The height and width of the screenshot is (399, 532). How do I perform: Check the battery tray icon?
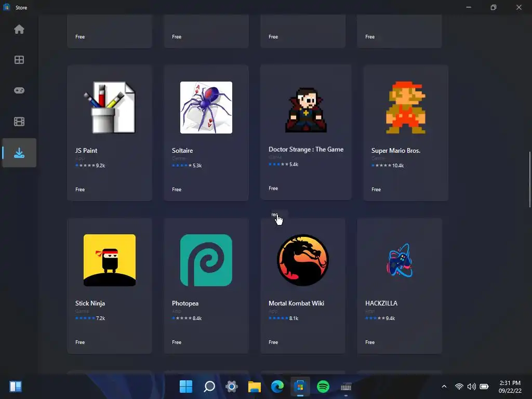point(484,387)
